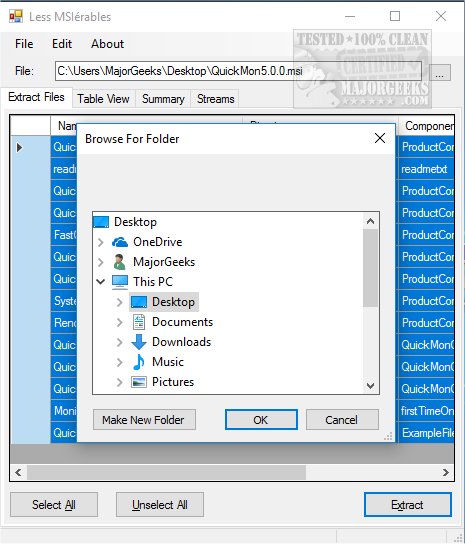This screenshot has height=544, width=465.
Task: Click the Less MSIérables app icon in the title bar
Action: 16,16
